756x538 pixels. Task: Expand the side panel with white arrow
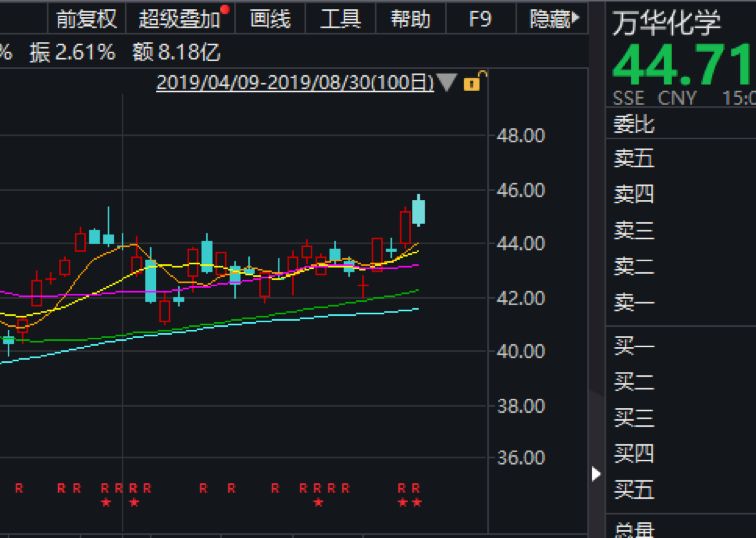[x=596, y=474]
